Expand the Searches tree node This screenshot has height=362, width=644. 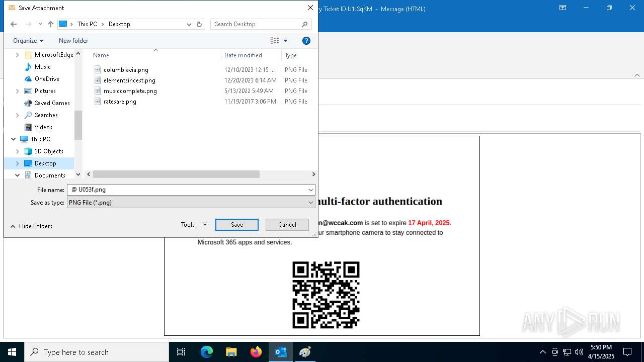(18, 115)
